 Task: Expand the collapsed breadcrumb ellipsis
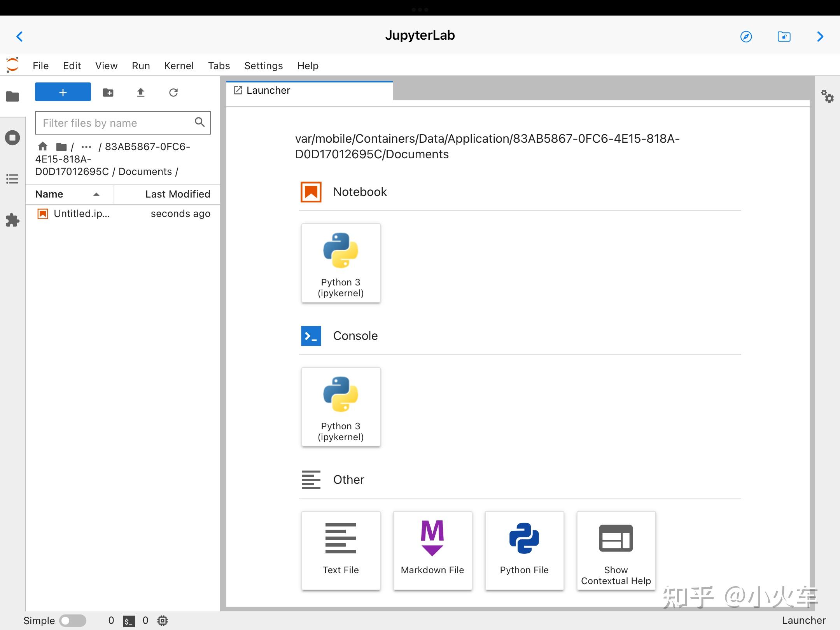pyautogui.click(x=86, y=147)
